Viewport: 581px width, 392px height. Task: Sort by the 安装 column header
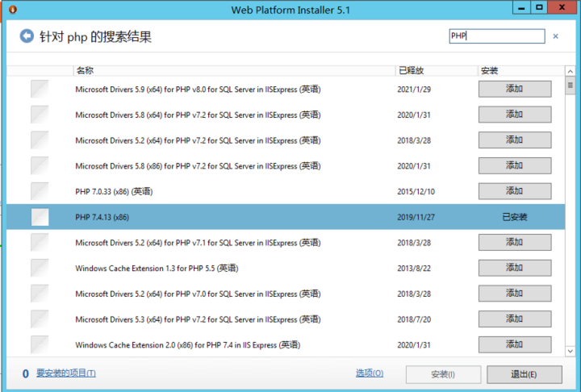click(521, 70)
